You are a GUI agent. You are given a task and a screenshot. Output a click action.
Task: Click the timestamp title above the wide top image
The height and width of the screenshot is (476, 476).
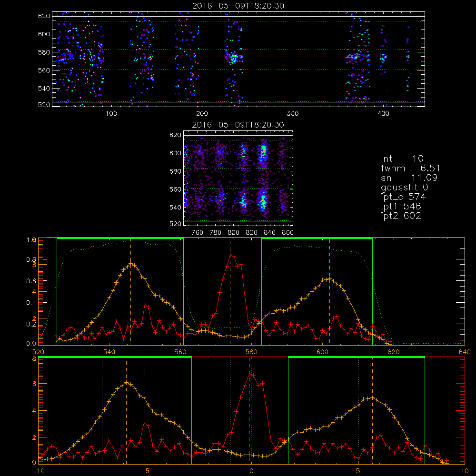[238, 6]
